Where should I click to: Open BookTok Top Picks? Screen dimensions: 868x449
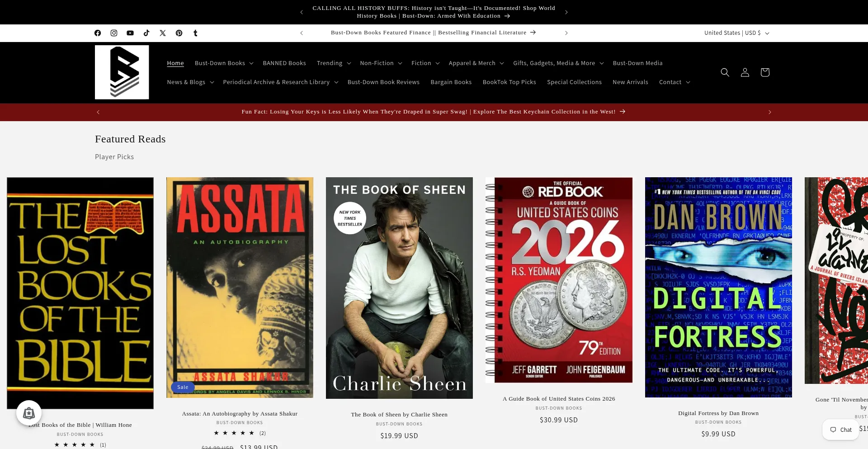[x=509, y=82]
